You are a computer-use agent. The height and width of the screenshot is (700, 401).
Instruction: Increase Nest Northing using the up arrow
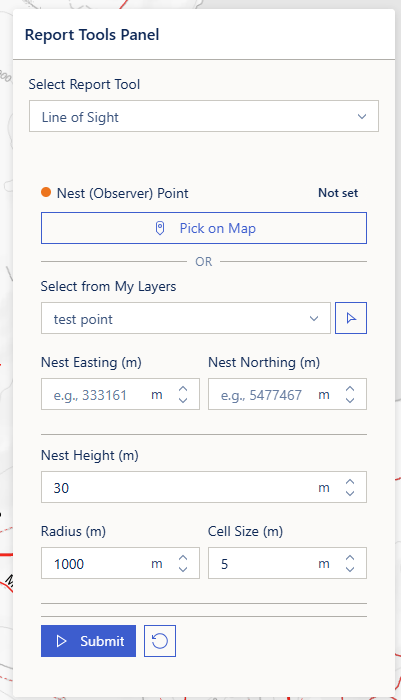coord(350,389)
